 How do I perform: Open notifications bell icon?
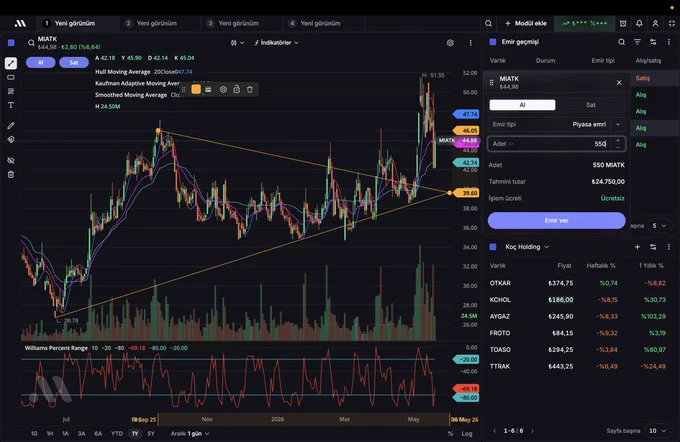pyautogui.click(x=639, y=23)
